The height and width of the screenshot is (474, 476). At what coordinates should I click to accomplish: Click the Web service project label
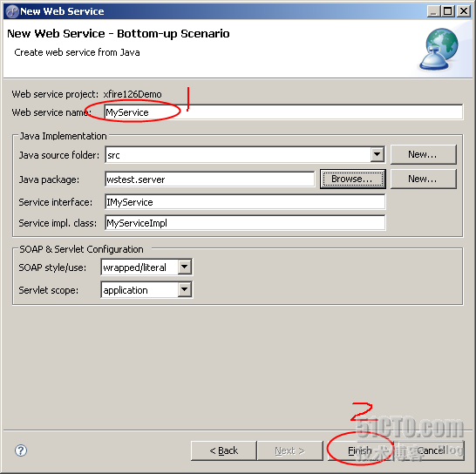55,94
